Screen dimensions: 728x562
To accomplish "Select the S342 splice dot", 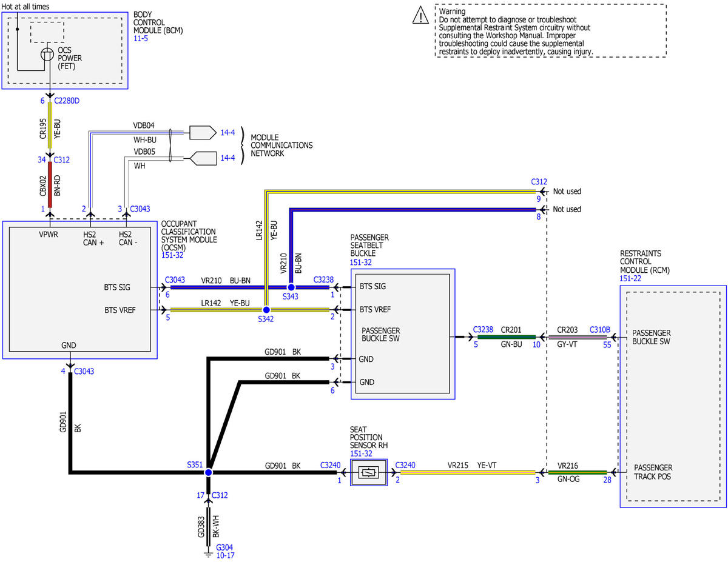I will coord(266,310).
